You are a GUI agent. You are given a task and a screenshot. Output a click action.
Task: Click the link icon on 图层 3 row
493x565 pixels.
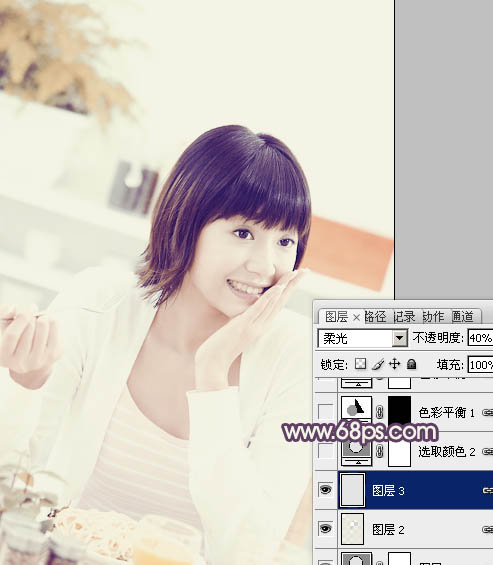tap(488, 490)
